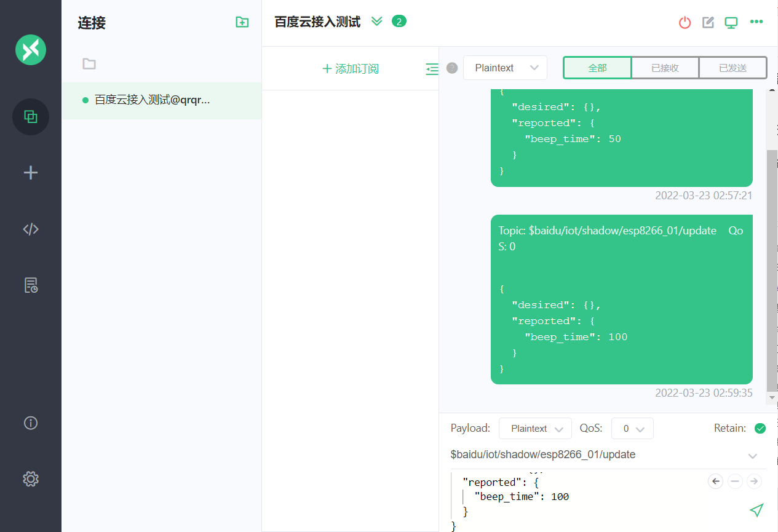Open the connection log icon in sidebar
778x532 pixels.
[30, 285]
